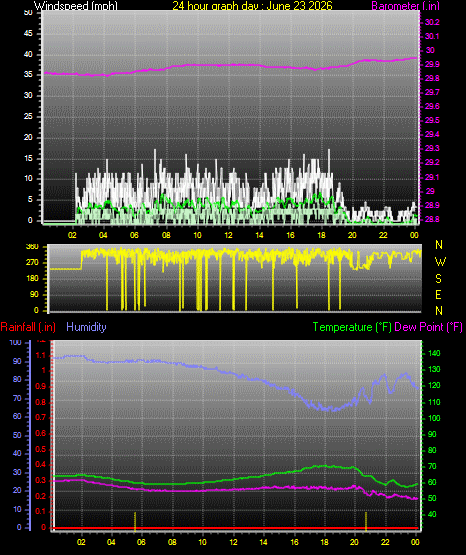
Task: Click the 0.1 rainfall axis value
Action: tap(41, 511)
